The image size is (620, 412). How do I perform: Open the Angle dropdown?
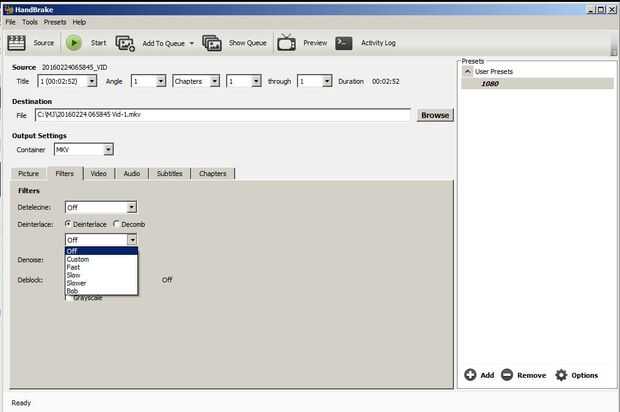161,81
